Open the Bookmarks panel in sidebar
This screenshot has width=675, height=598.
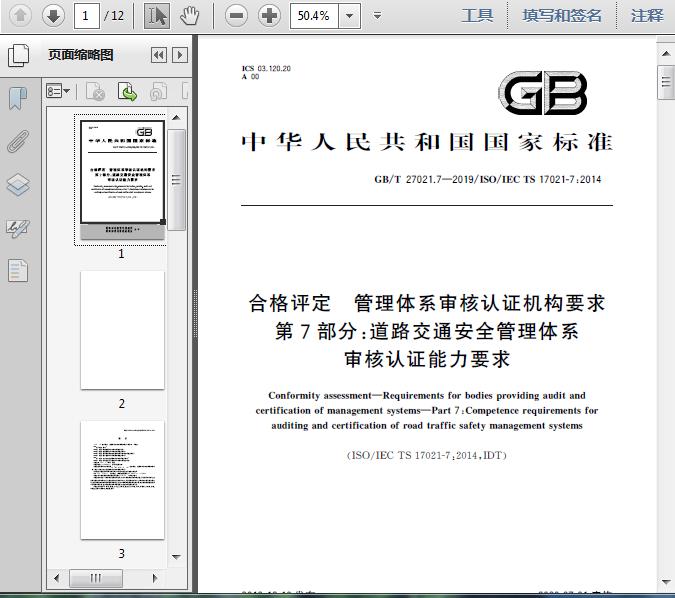click(x=18, y=98)
